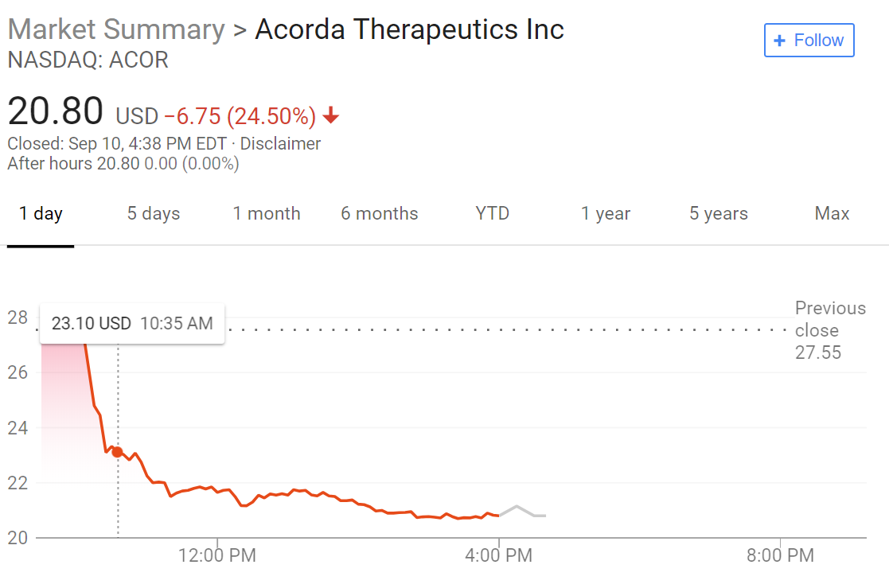Switch to the 5 years tab
Image resolution: width=889 pixels, height=588 pixels.
pos(719,213)
